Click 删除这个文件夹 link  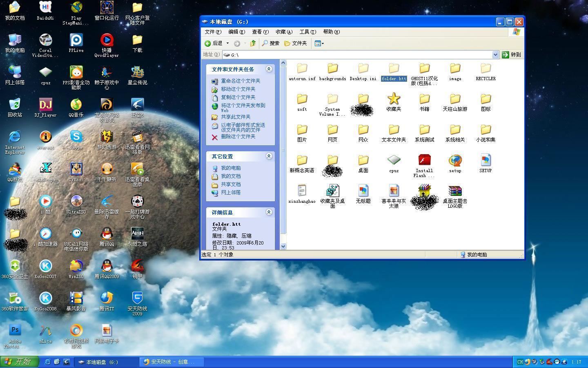click(238, 137)
